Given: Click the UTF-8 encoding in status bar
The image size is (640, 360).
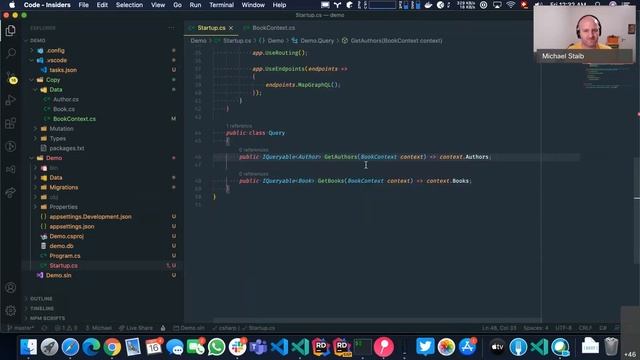Looking at the screenshot, I should coord(563,328).
